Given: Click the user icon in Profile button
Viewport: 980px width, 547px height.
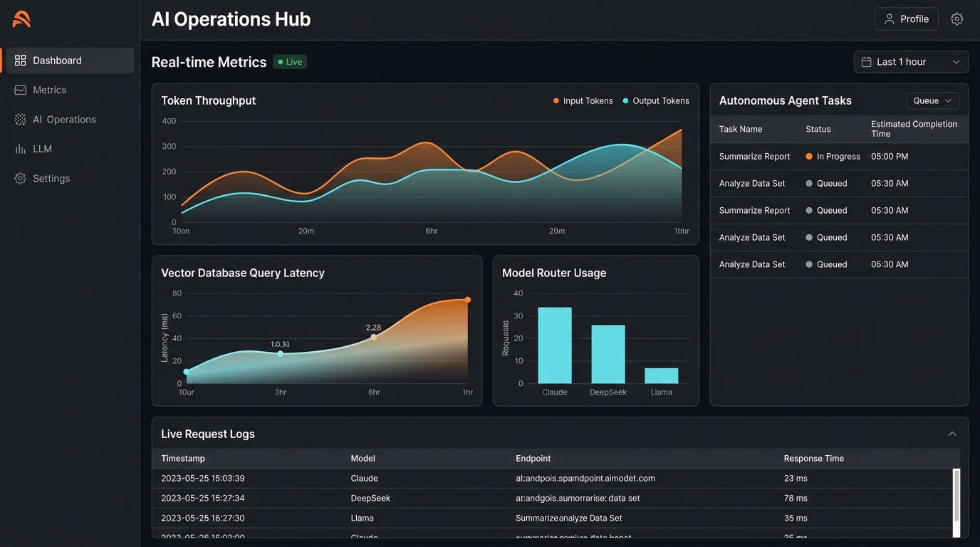Looking at the screenshot, I should pos(889,19).
